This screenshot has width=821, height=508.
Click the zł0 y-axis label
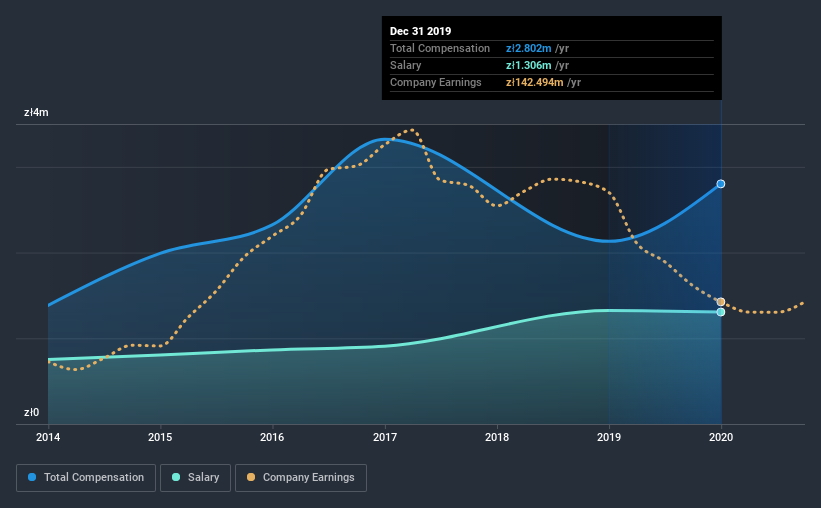point(31,412)
